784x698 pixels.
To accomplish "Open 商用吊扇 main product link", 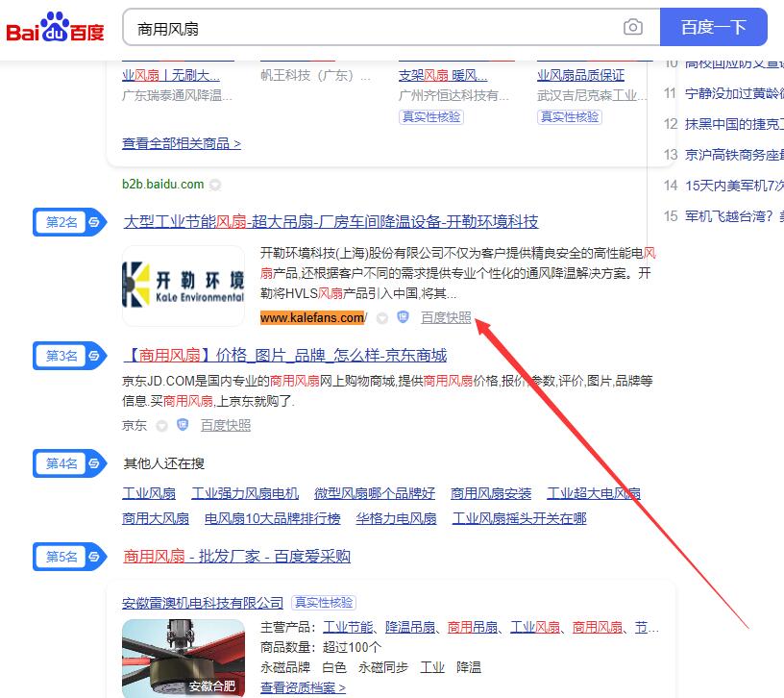I will tap(473, 627).
